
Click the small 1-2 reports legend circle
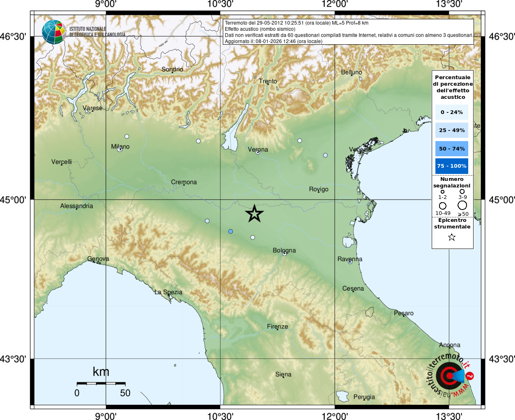tap(442, 192)
